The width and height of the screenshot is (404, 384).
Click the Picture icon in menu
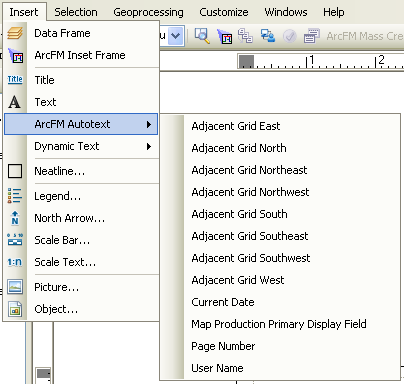tap(15, 287)
